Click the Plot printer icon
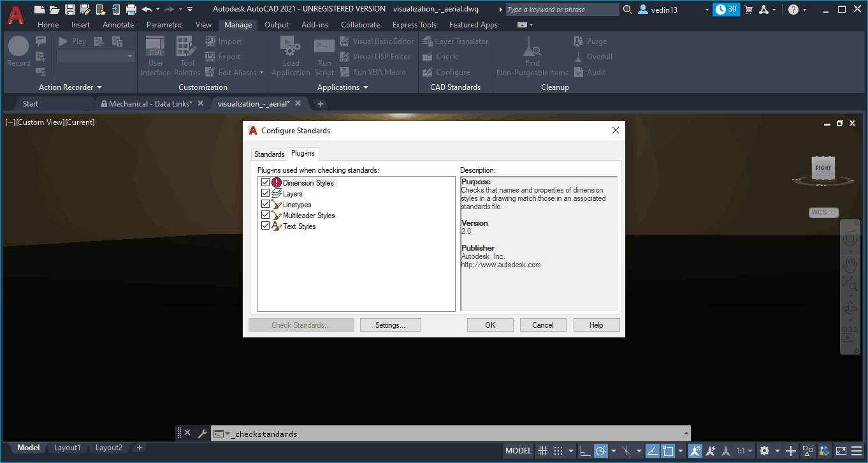Image resolution: width=868 pixels, height=463 pixels. 131,9
